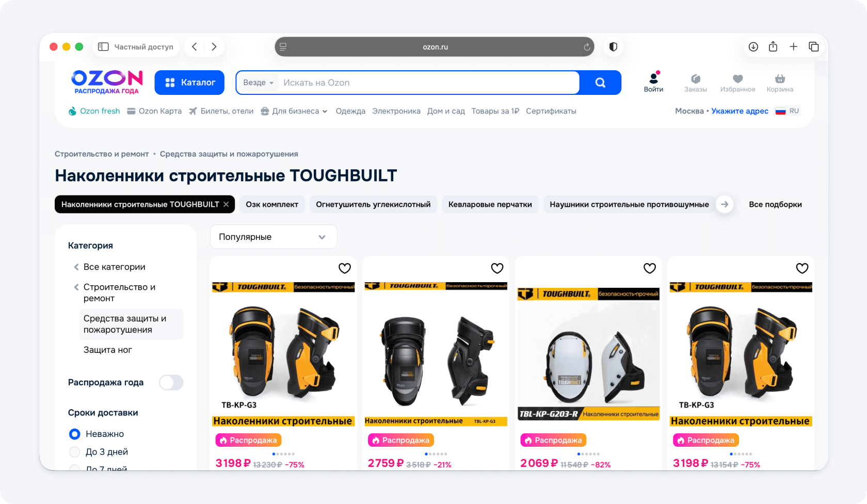
Task: Open the Популярные sorting dropdown
Action: tap(274, 237)
